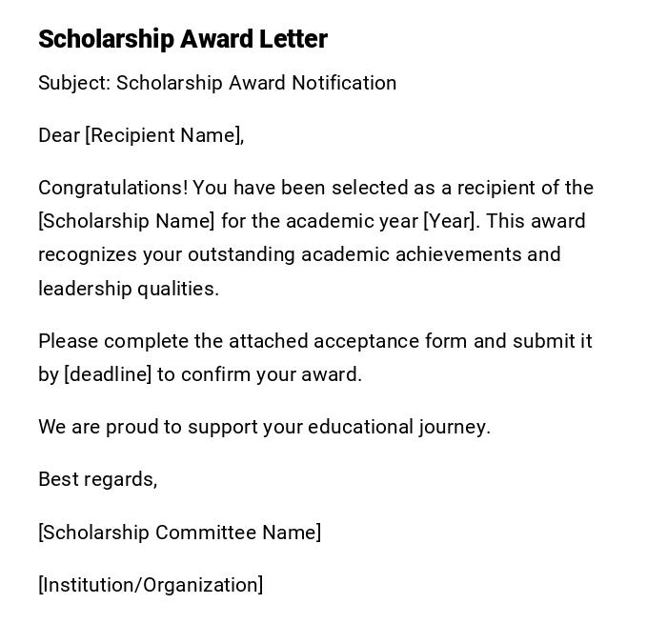This screenshot has height=644, width=667.
Task: Click the 'Scholarship Award Letter' heading
Action: tap(183, 39)
